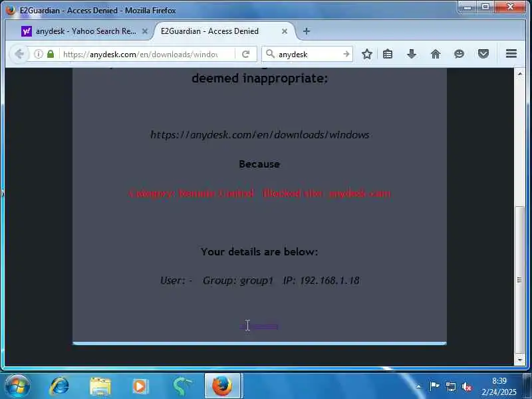Show bookmarks list icon
The height and width of the screenshot is (399, 532).
click(x=388, y=54)
